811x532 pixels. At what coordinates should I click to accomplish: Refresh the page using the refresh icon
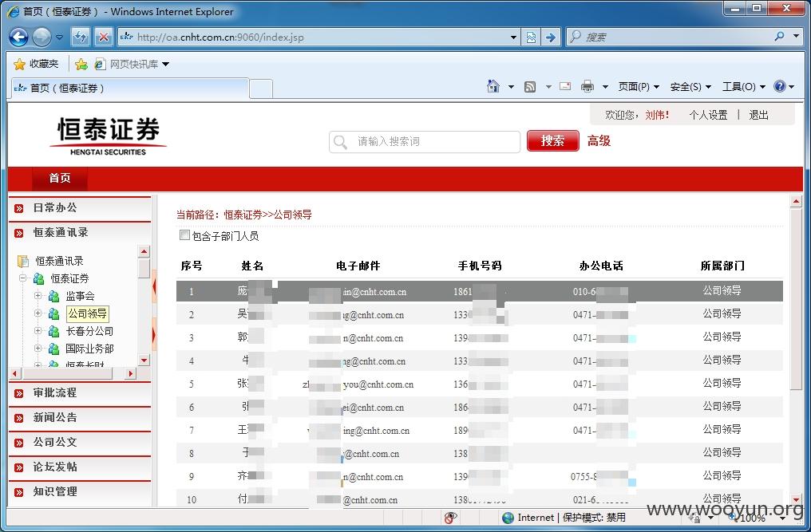(80, 37)
